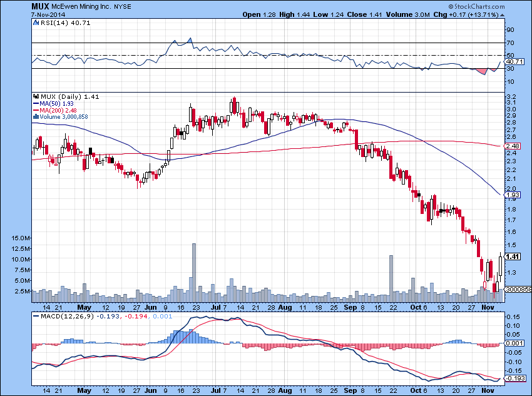Click the McEwen Mining Inc. company name

click(81, 6)
